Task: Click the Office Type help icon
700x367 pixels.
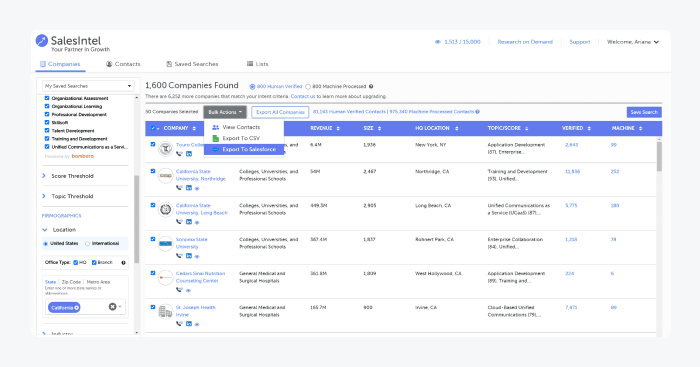Action: pos(123,263)
